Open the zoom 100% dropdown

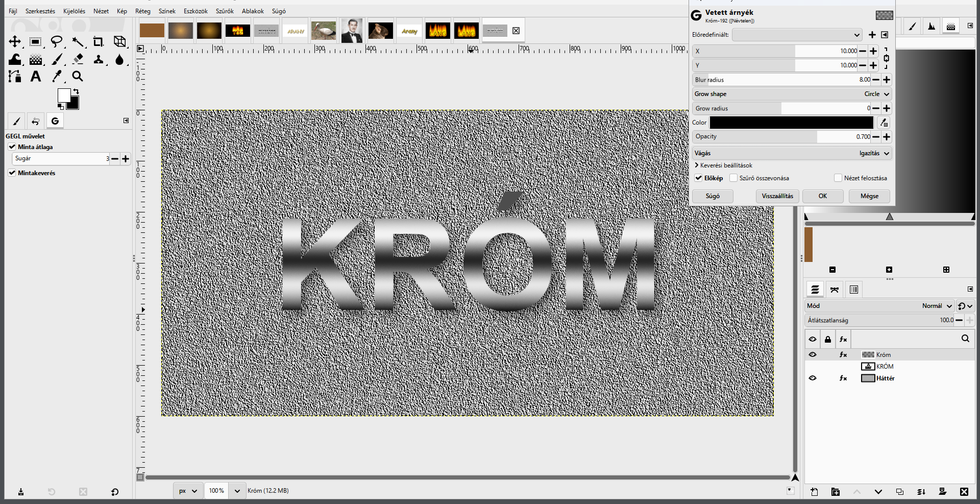pyautogui.click(x=237, y=491)
